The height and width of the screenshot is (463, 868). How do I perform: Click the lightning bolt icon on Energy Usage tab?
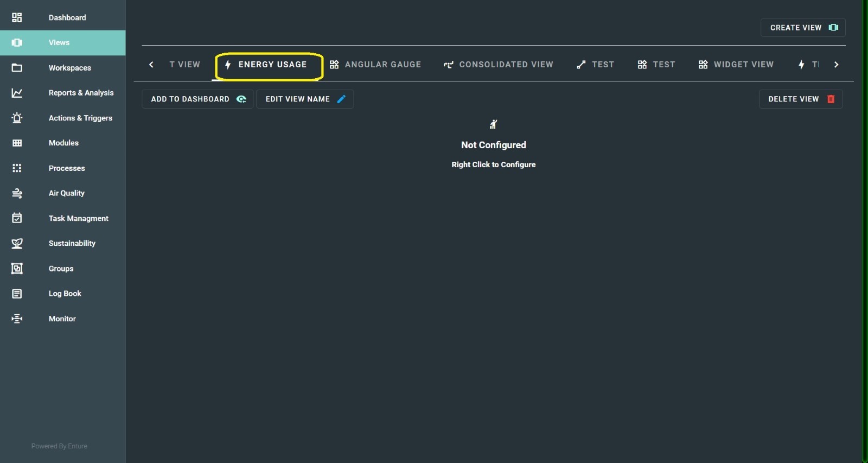228,65
